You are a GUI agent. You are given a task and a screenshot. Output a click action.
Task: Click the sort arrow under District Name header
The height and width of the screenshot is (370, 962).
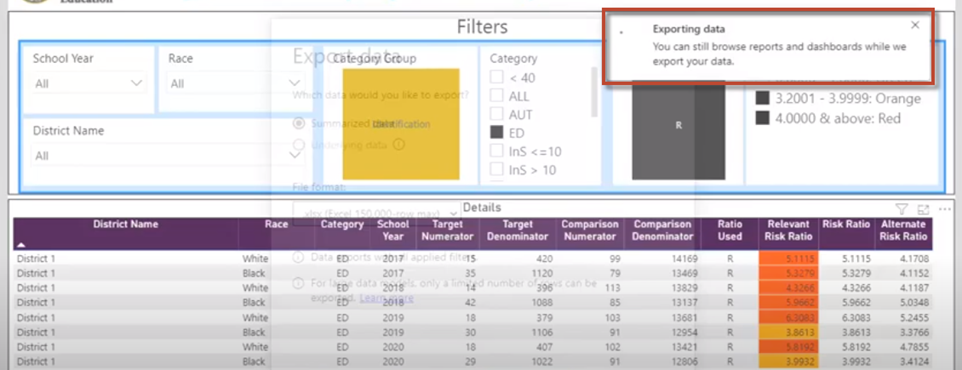(x=22, y=244)
